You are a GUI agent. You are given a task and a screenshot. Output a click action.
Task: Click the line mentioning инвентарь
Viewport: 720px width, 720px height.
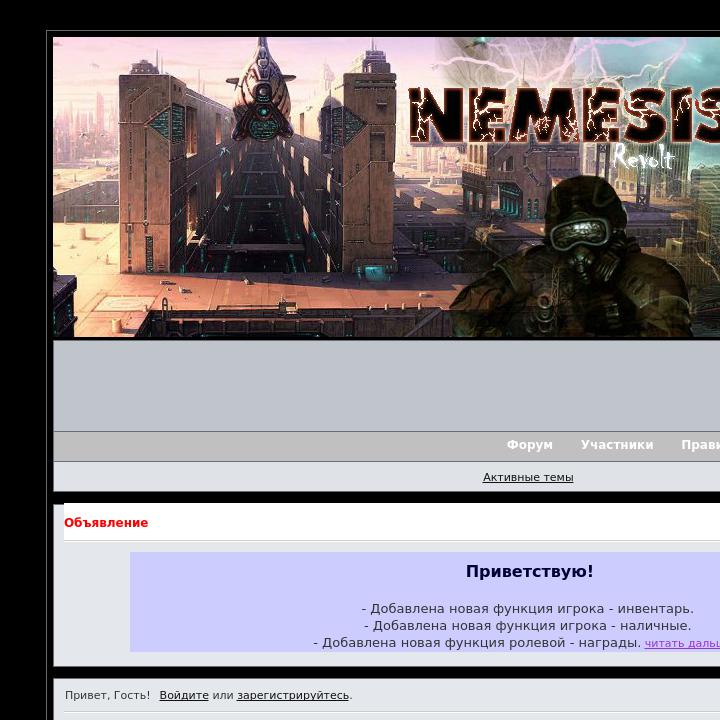[x=528, y=609]
